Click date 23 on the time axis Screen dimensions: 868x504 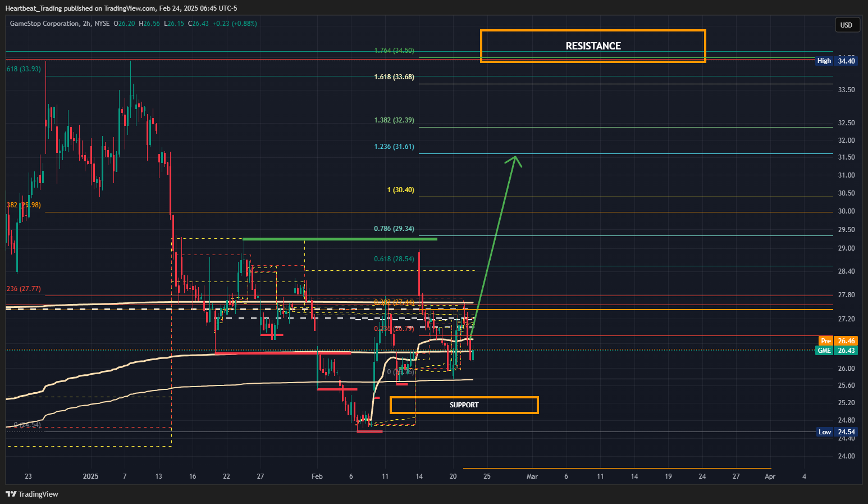click(x=28, y=476)
